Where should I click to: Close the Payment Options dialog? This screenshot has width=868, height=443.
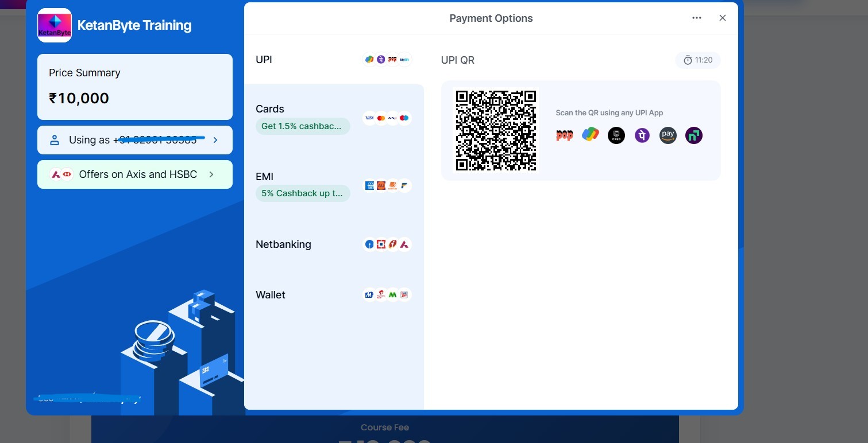coord(723,18)
